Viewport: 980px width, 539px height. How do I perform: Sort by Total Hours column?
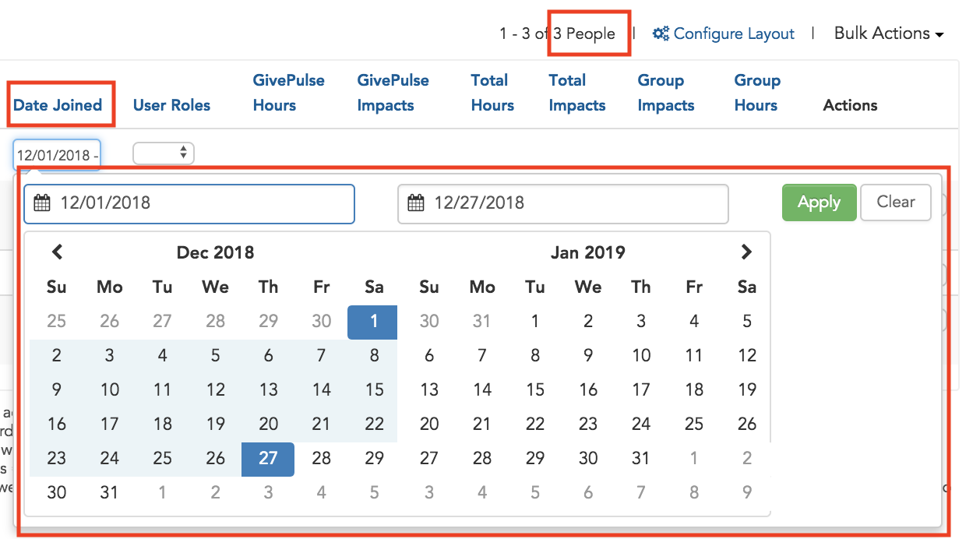[492, 93]
